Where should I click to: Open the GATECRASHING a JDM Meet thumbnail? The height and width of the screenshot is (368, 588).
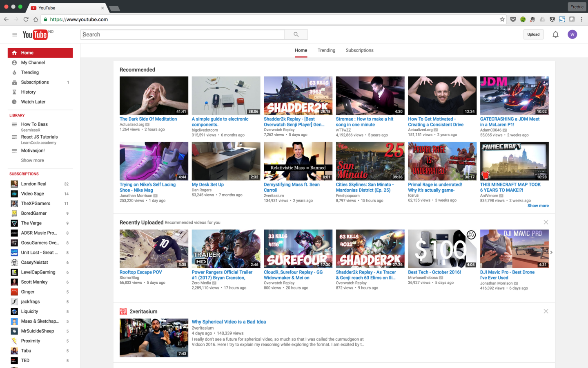514,96
